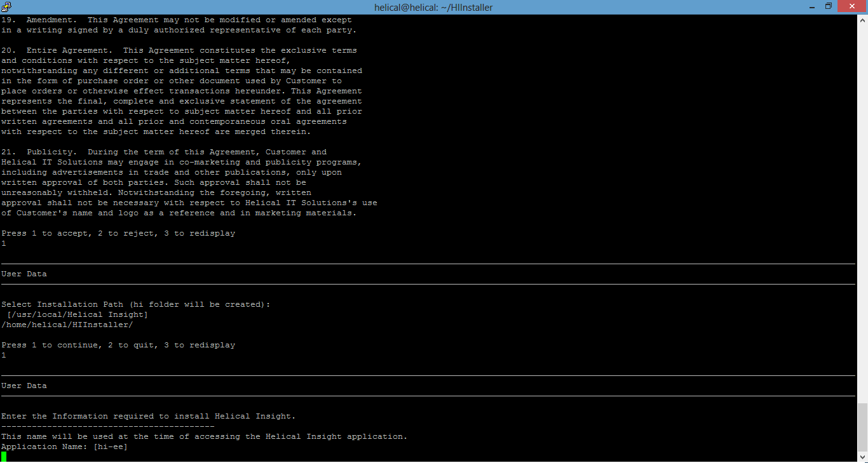Click the green terminal cursor block
Image resolution: width=868 pixels, height=463 pixels.
tap(4, 457)
